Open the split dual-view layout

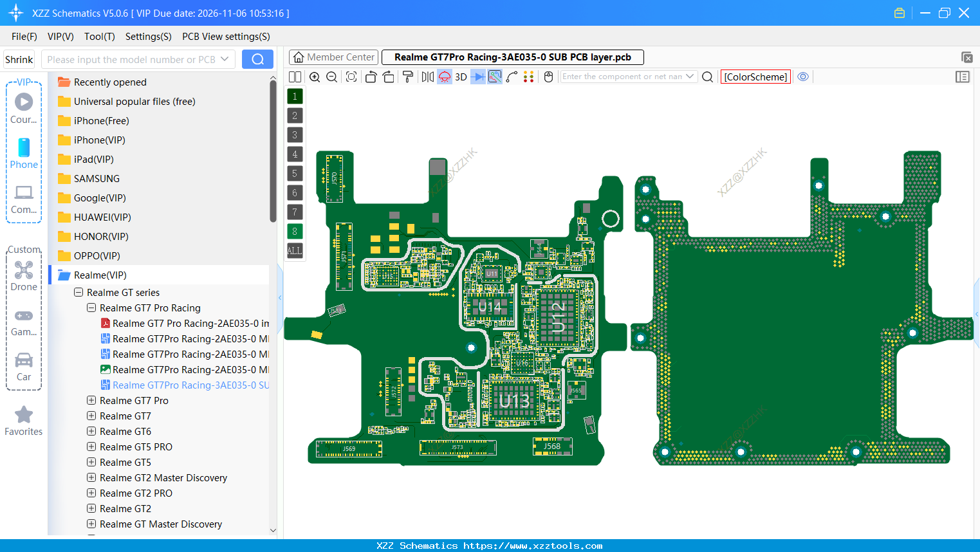[294, 77]
